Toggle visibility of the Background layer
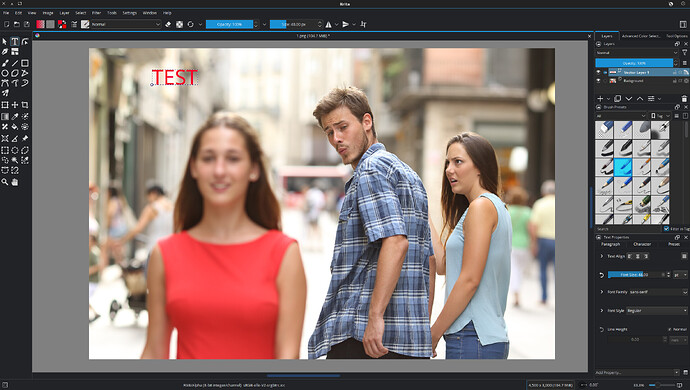Image resolution: width=690 pixels, height=390 pixels. [x=598, y=81]
